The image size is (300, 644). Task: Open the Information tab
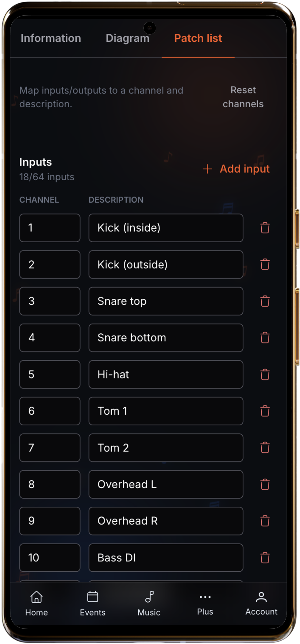51,38
